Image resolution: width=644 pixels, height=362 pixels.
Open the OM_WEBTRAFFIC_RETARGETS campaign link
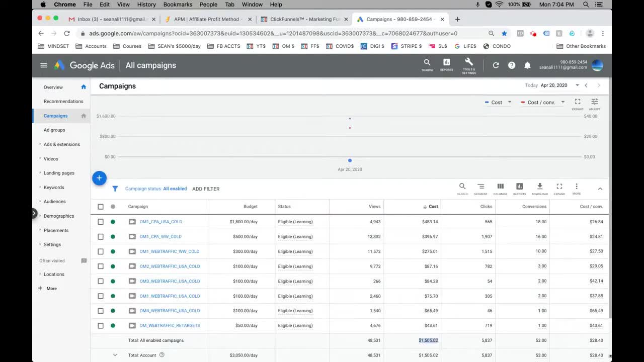(170, 325)
